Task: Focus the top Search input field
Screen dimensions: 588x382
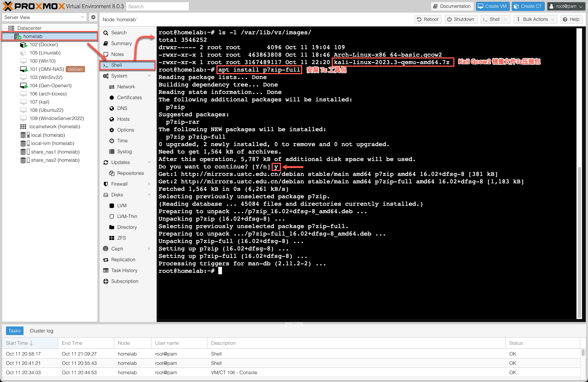Action: point(157,6)
